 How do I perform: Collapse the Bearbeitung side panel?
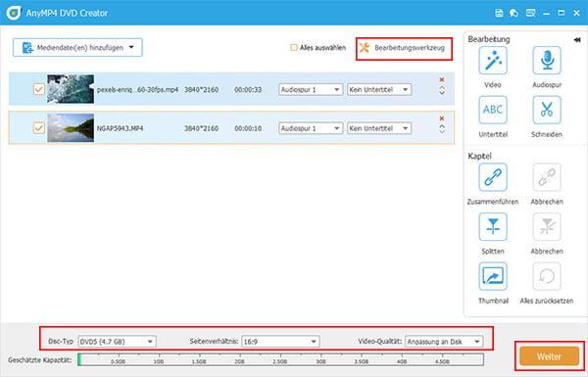[577, 40]
